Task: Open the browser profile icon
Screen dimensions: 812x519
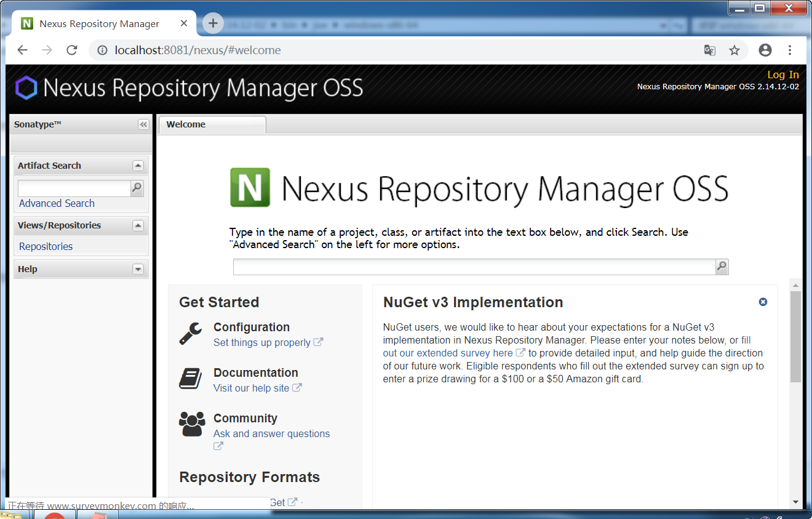Action: coord(765,50)
